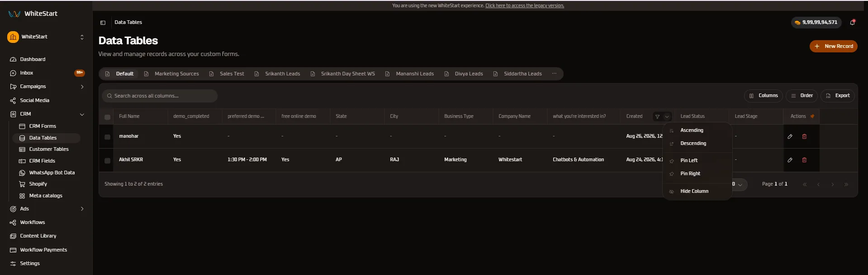This screenshot has width=868, height=275.
Task: Expand the Campaigns menu chevron
Action: (82, 87)
